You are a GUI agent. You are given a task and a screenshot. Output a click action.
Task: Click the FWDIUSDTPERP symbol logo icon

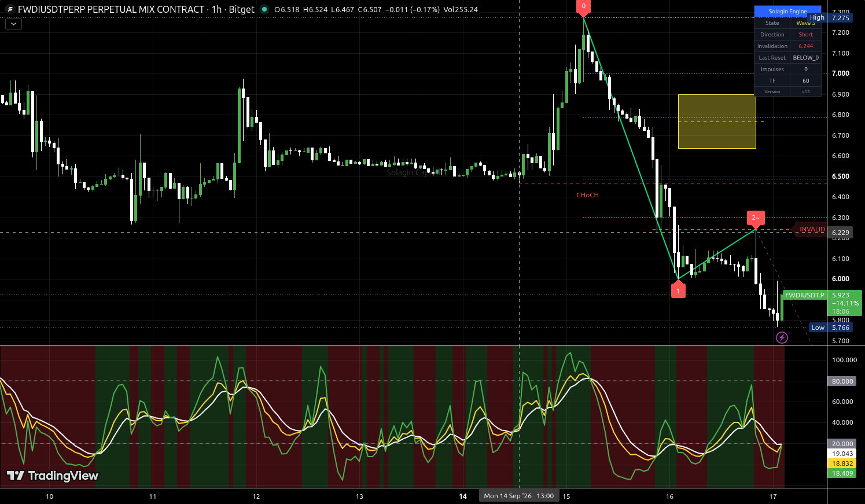pyautogui.click(x=10, y=9)
